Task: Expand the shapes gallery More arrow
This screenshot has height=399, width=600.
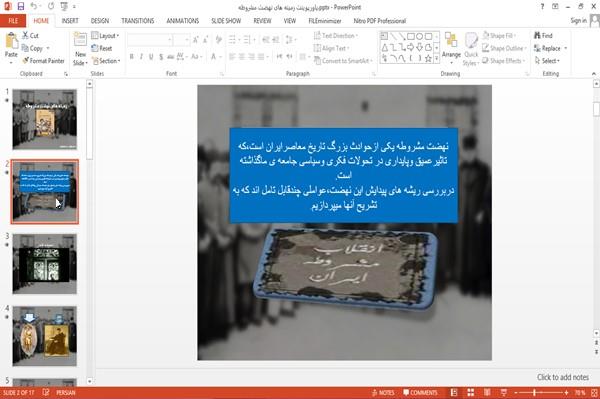Action: [x=436, y=58]
